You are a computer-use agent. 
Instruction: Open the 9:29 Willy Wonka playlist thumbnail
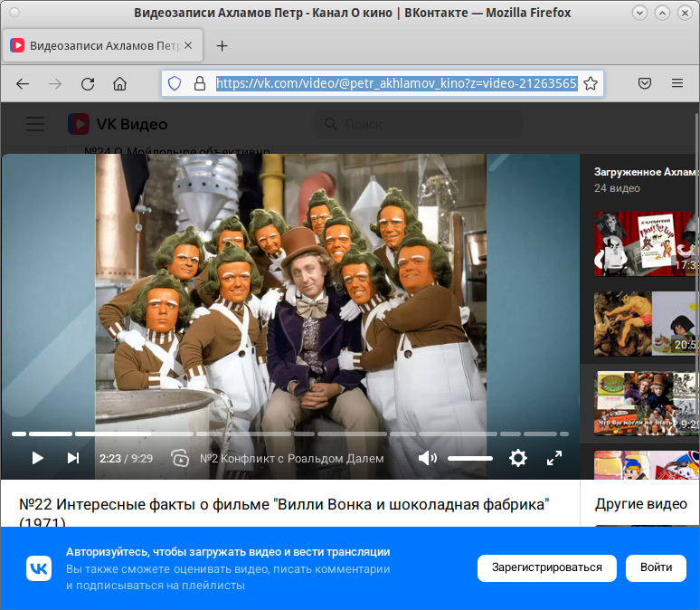click(647, 404)
